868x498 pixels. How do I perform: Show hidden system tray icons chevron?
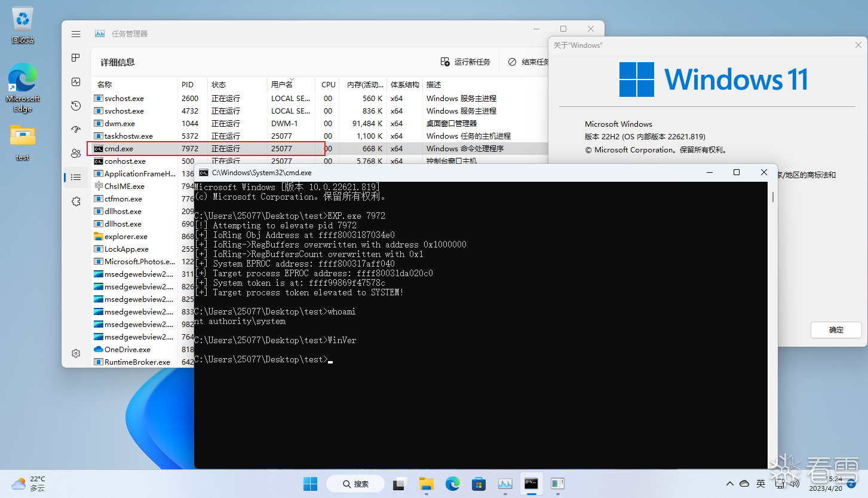(729, 483)
